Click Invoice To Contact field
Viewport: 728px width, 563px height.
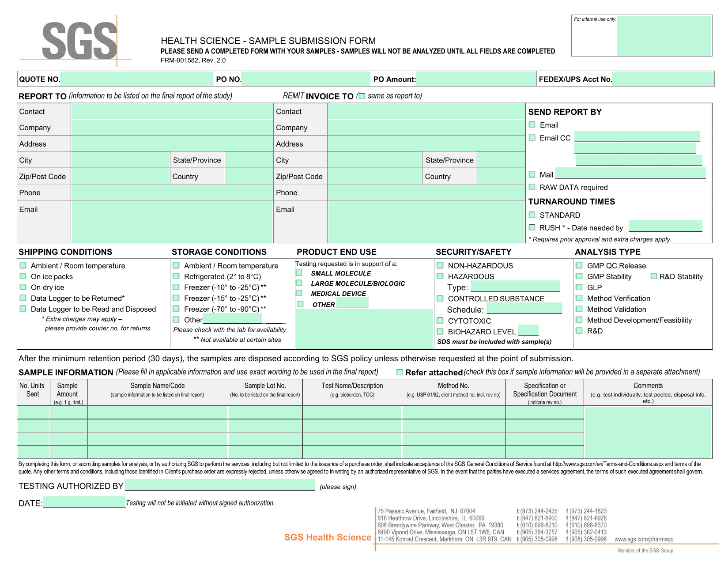[x=426, y=111]
